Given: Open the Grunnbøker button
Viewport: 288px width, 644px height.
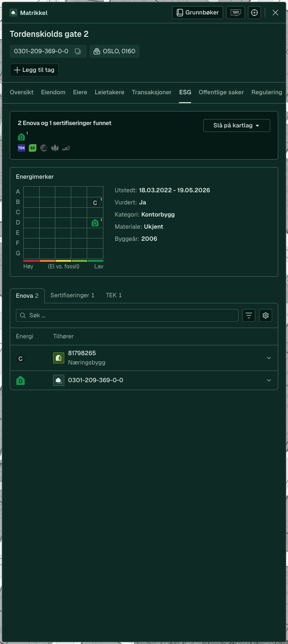Looking at the screenshot, I should tap(198, 13).
